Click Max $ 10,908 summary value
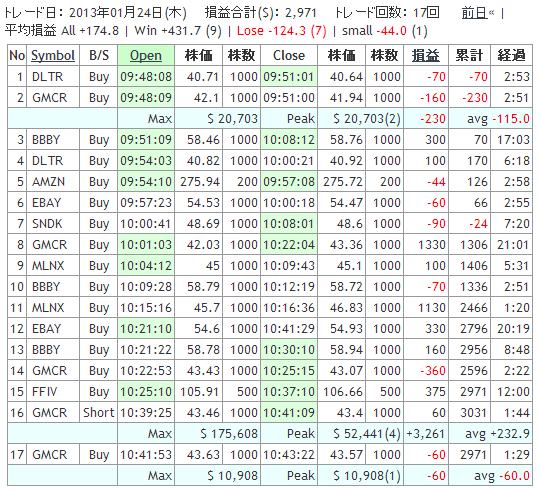The image size is (539, 490). click(232, 475)
